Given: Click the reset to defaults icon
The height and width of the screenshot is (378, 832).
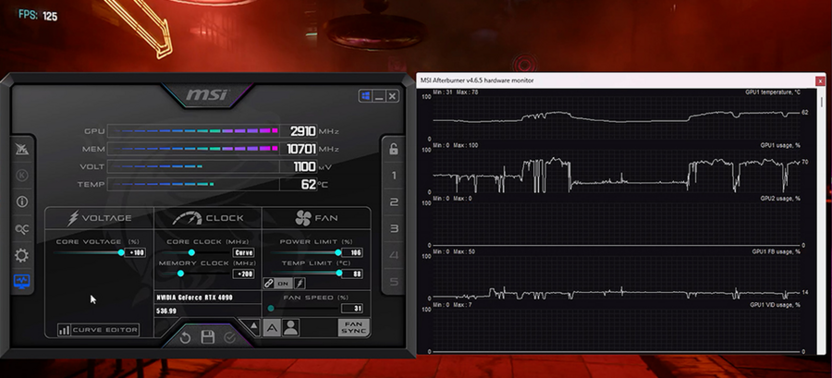Looking at the screenshot, I should pyautogui.click(x=185, y=338).
